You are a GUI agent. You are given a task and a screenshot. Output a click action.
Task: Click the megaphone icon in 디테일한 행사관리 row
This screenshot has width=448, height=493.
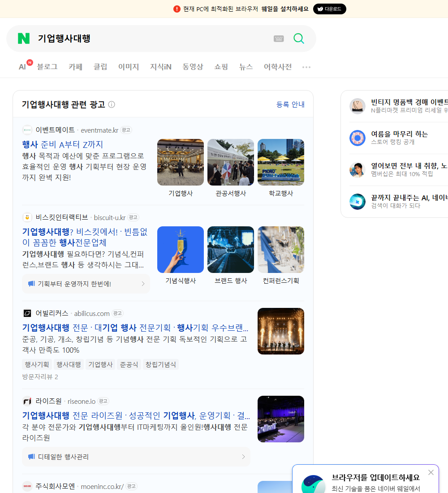click(x=31, y=457)
